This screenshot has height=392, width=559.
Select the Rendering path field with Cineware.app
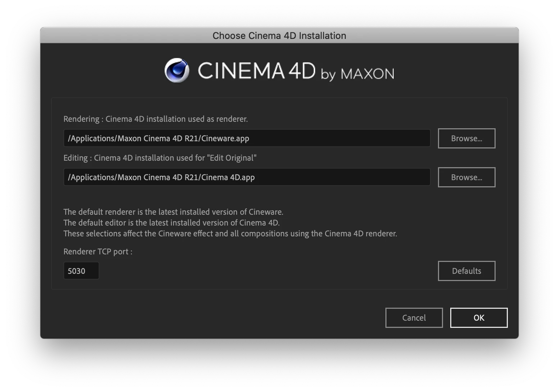247,138
